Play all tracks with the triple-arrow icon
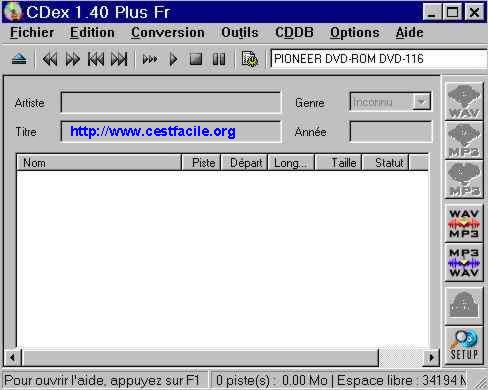The width and height of the screenshot is (488, 390). [150, 60]
